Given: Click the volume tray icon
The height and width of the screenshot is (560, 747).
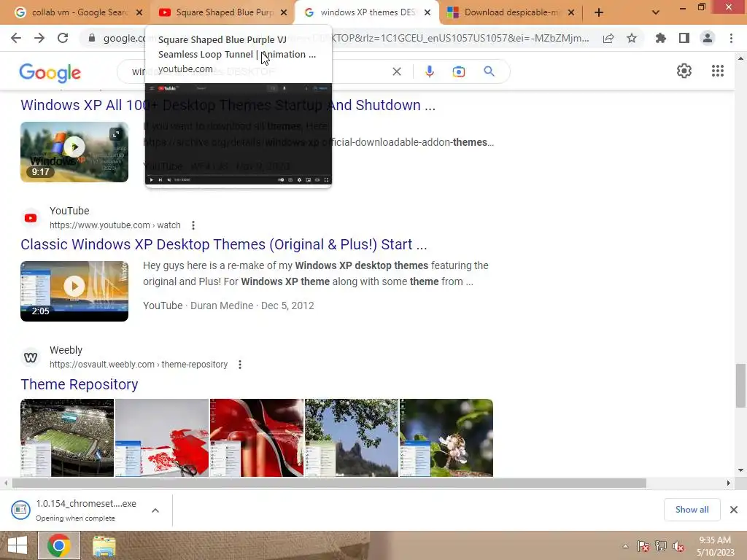Looking at the screenshot, I should pyautogui.click(x=678, y=546).
